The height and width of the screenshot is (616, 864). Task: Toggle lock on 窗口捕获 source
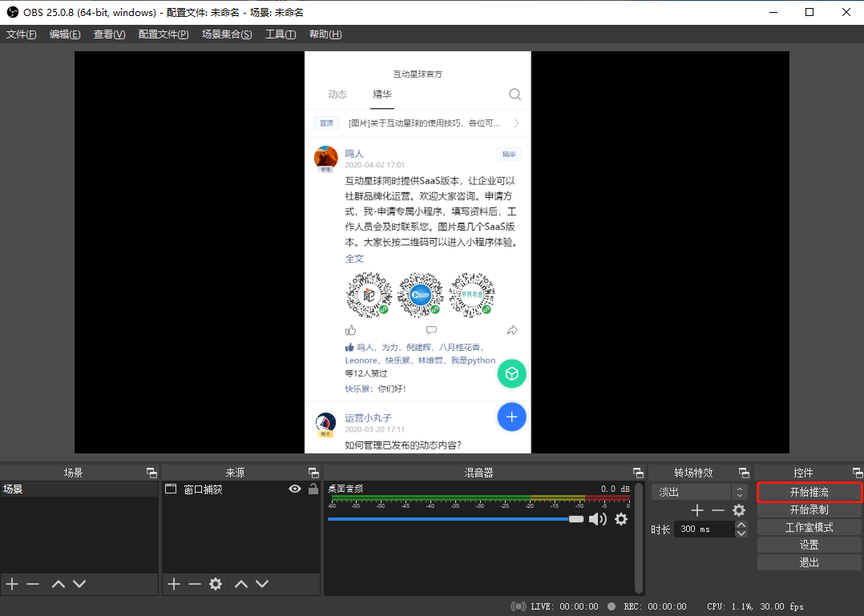[x=313, y=489]
